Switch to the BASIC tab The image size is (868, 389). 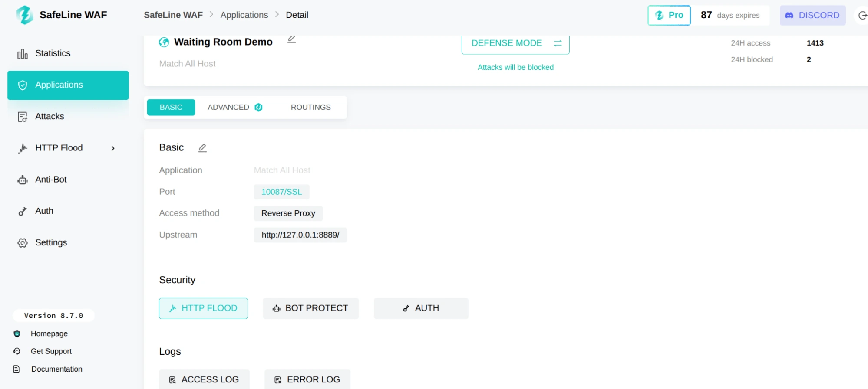(171, 107)
